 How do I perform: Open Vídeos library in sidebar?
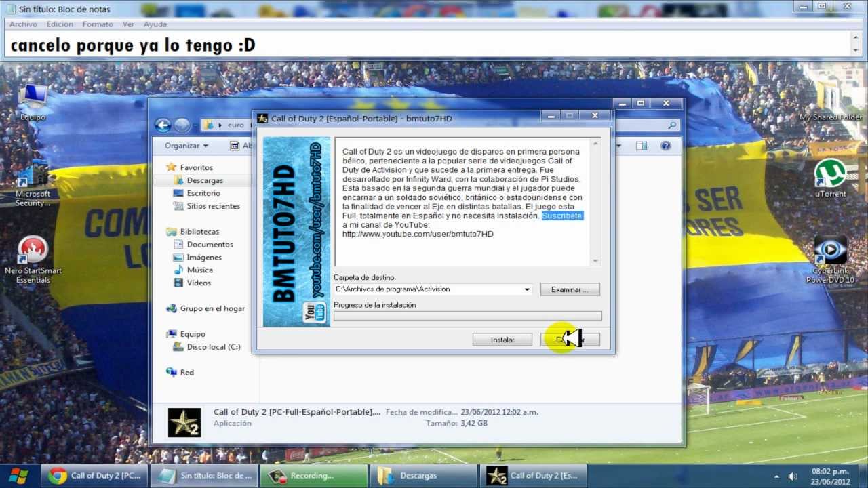(199, 283)
